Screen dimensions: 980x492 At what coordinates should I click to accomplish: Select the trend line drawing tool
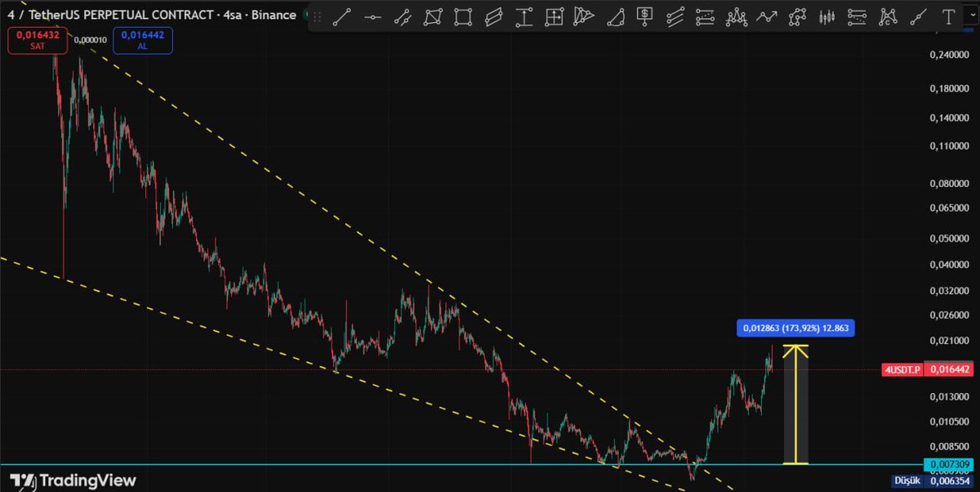[342, 16]
